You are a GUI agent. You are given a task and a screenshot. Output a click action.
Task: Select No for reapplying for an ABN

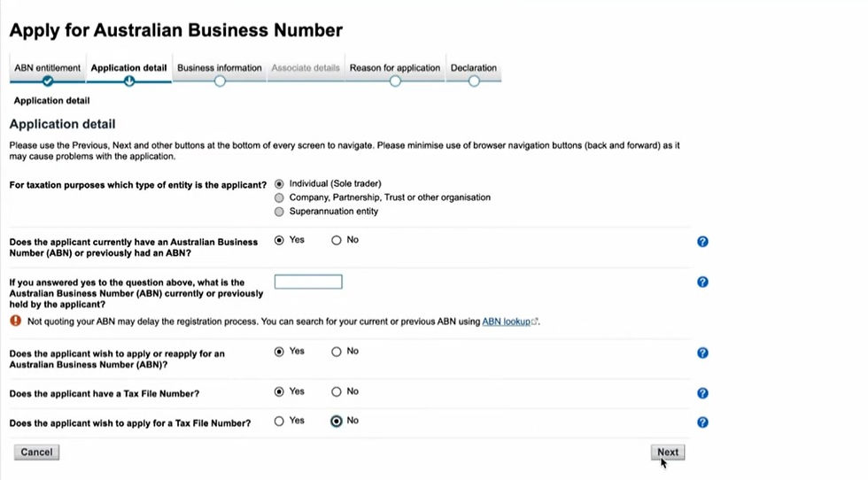336,352
